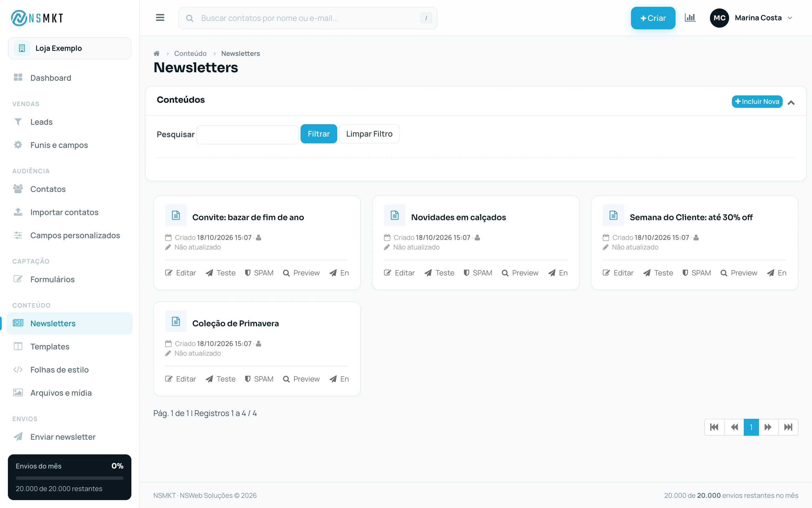Open Importar contatos in the sidebar

(x=69, y=212)
